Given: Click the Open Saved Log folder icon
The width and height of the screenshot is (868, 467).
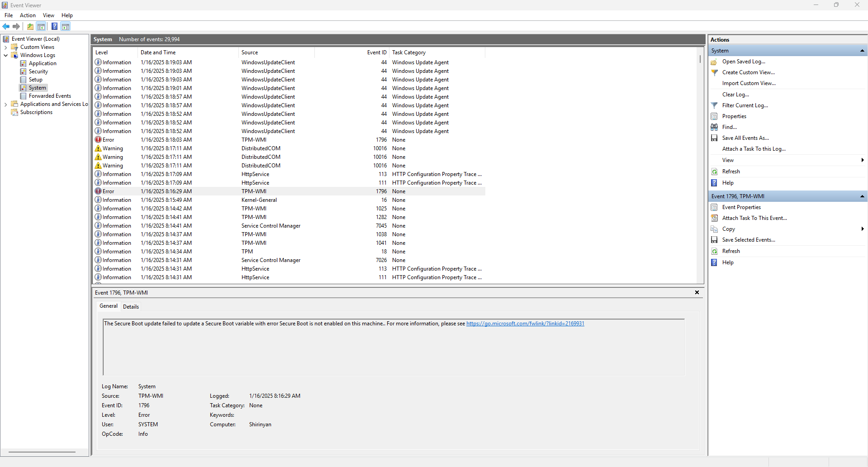Looking at the screenshot, I should tap(714, 62).
